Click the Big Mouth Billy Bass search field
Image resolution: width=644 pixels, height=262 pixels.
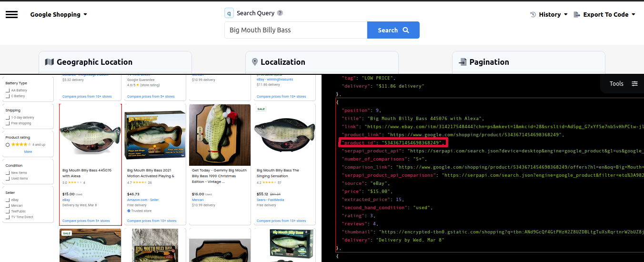click(x=296, y=30)
